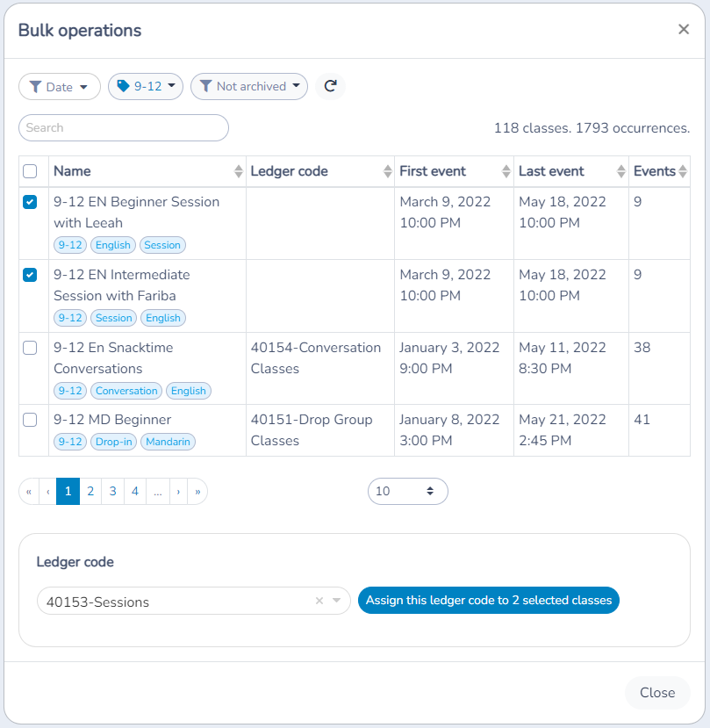The width and height of the screenshot is (710, 728).
Task: Click the 9-12 tag on Snacktime row
Action: 70,391
